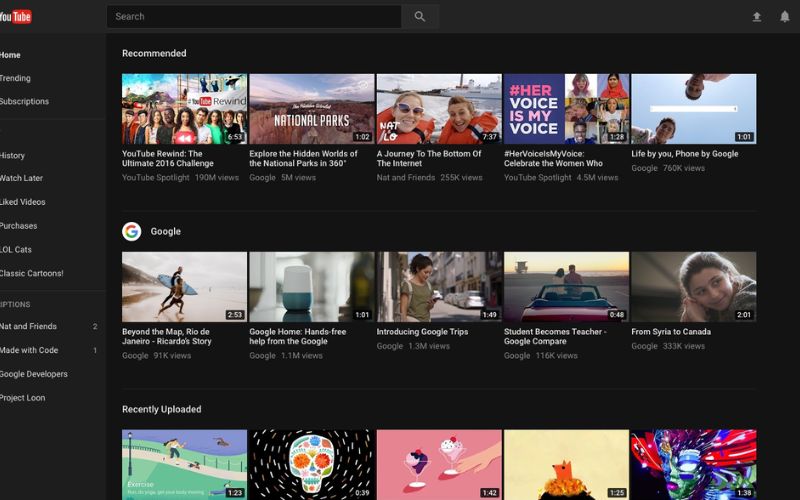Click title 'Introducing Google Trips'
Screen dimensions: 800x500
(x=422, y=332)
